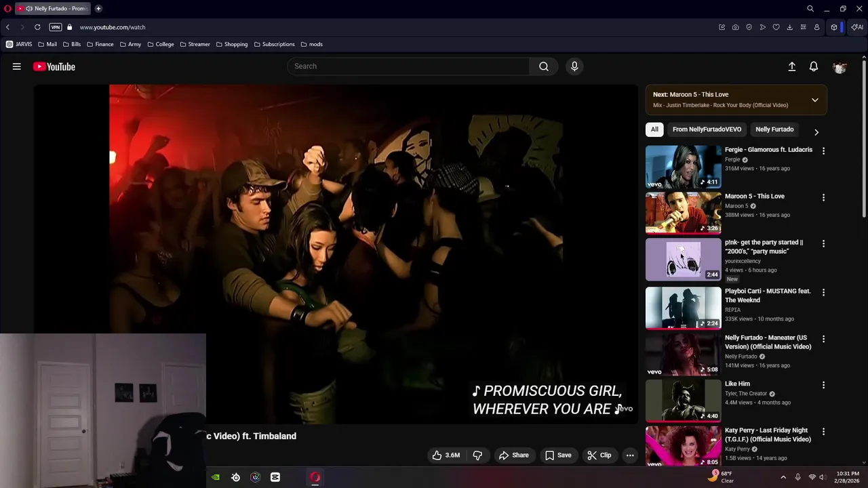
Task: Add page to bookmarks heart icon
Action: pyautogui.click(x=776, y=27)
